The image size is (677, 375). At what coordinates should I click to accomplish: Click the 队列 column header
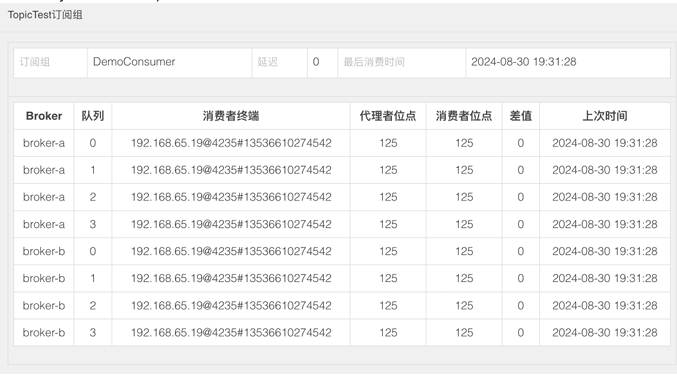[93, 116]
